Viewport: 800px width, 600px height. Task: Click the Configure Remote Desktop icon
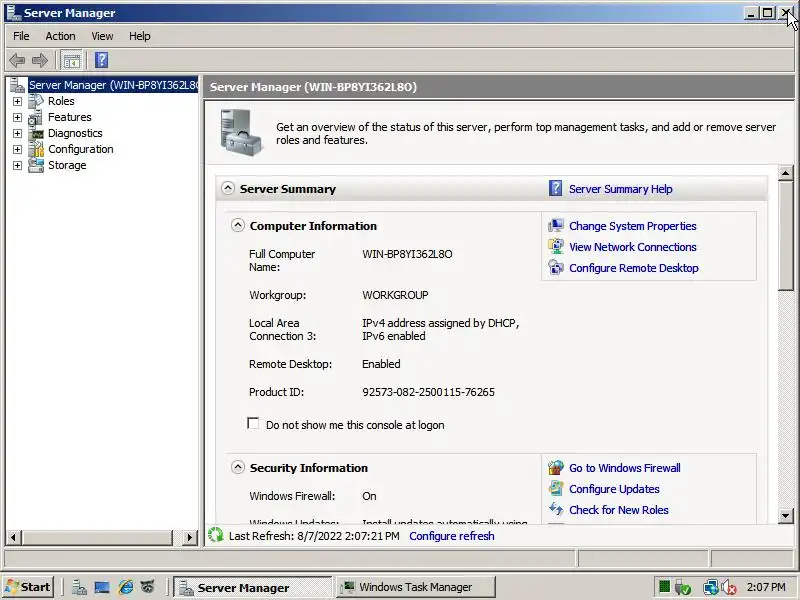point(556,267)
